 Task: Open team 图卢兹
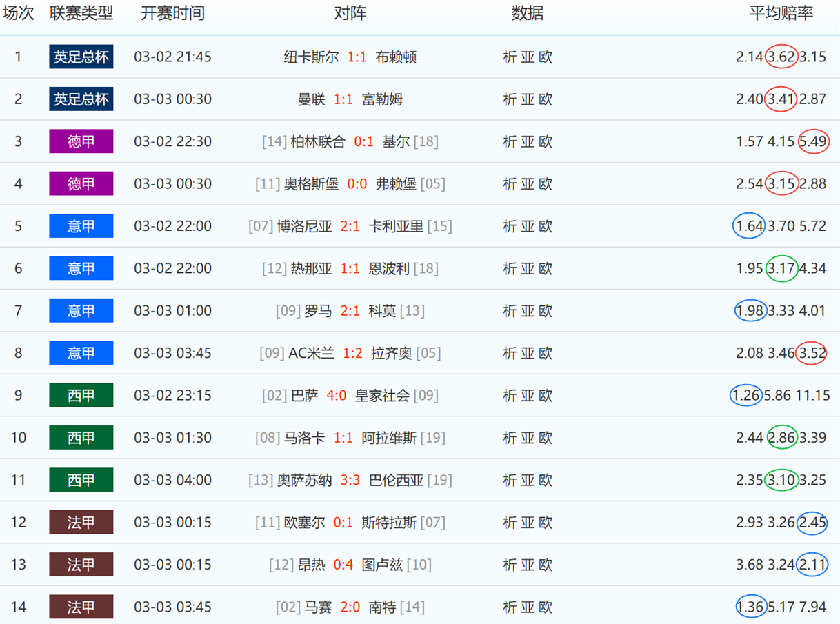(x=382, y=565)
